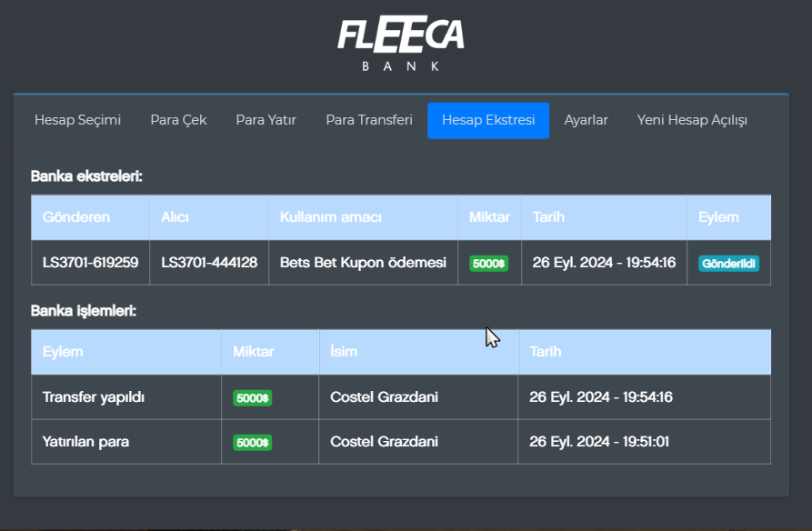Open the Para Transferi tab

click(369, 120)
